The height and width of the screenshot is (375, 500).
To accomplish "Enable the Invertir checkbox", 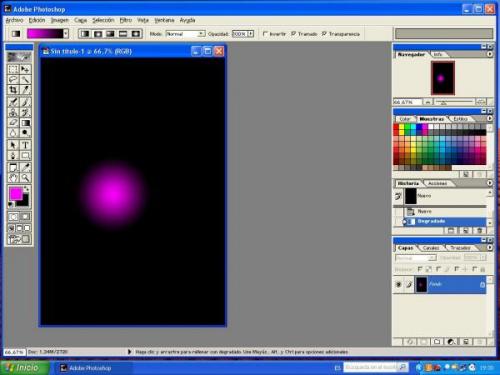I will pyautogui.click(x=265, y=34).
